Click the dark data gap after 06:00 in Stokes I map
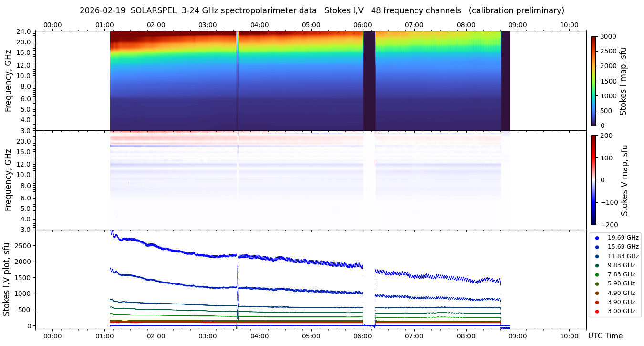644x346 pixels. pyautogui.click(x=369, y=81)
